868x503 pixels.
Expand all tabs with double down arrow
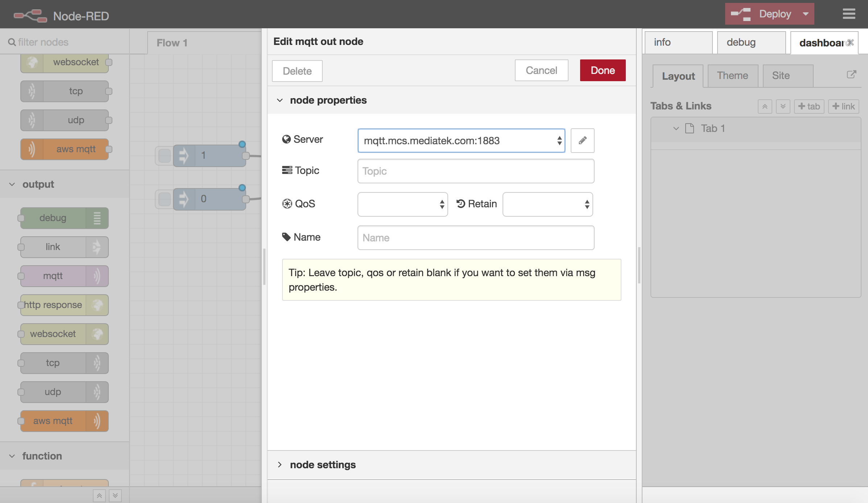(x=783, y=107)
